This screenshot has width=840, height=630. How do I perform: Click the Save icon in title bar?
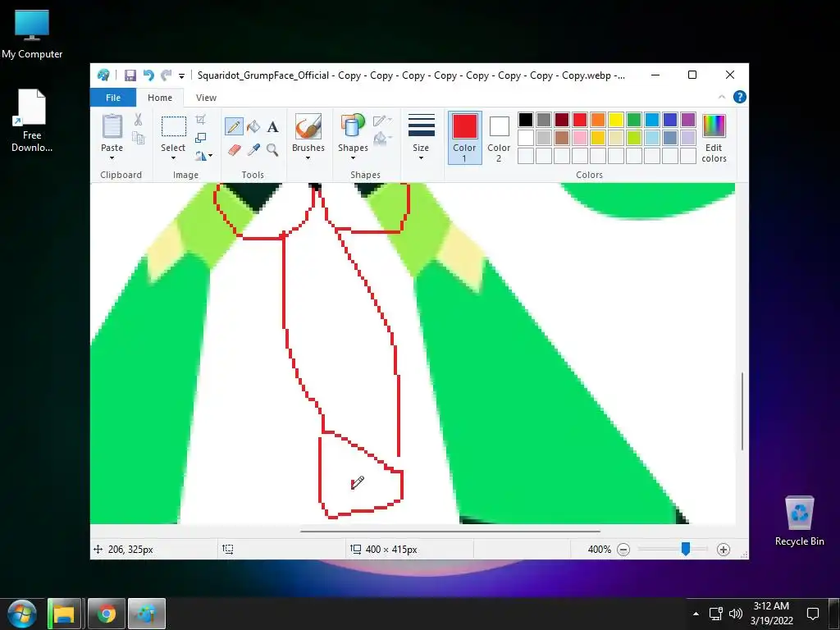tap(130, 75)
